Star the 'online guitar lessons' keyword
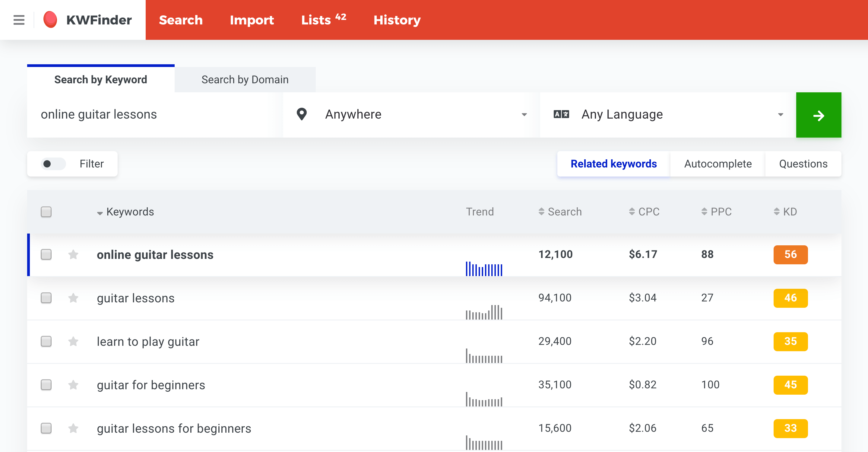This screenshot has height=452, width=868. coord(73,254)
